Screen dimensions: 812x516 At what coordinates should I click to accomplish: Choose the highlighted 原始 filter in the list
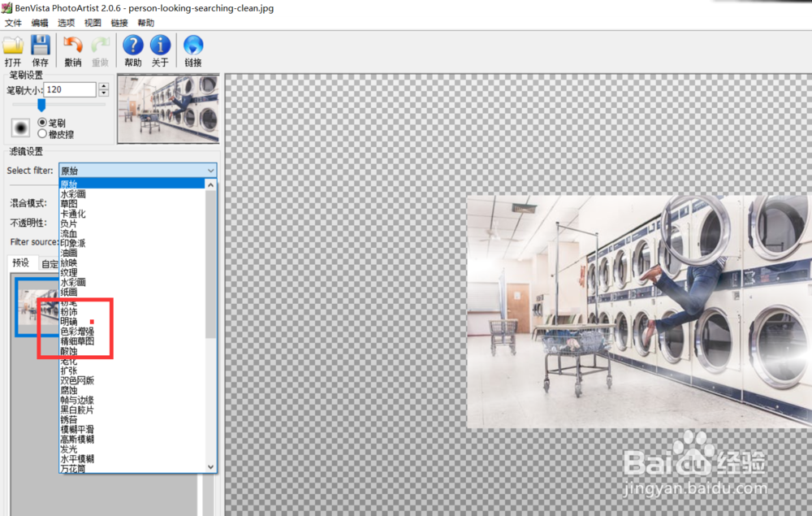[132, 184]
